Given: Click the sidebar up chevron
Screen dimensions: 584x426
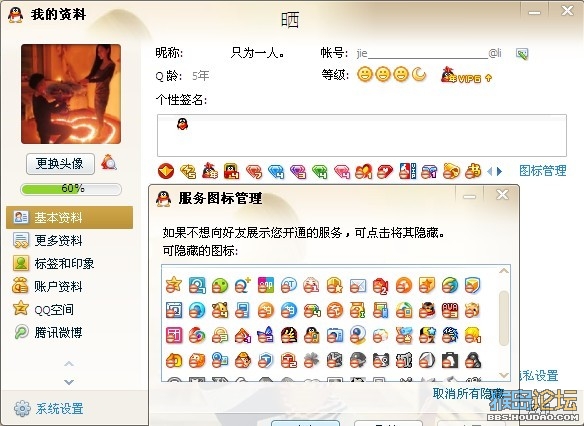Looking at the screenshot, I should pos(69,363).
